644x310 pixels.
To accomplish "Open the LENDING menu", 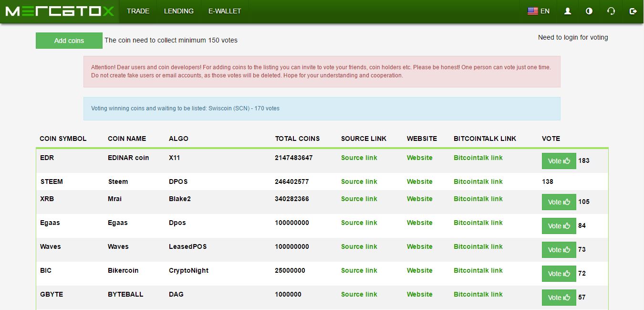I will click(179, 11).
